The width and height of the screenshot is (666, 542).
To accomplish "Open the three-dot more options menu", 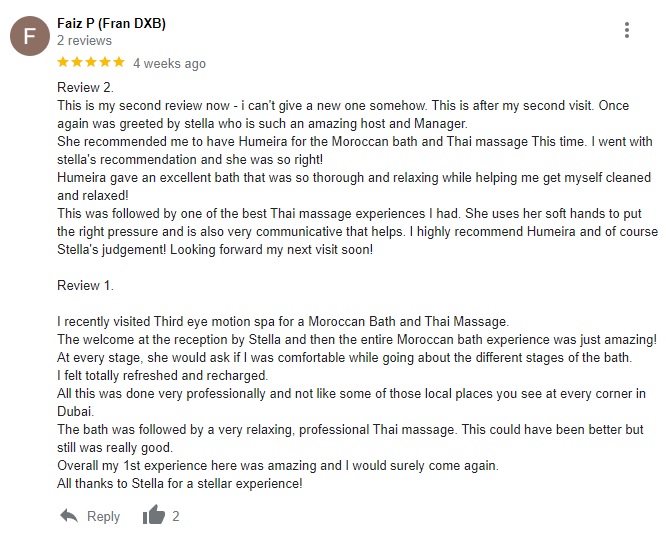I will (627, 30).
